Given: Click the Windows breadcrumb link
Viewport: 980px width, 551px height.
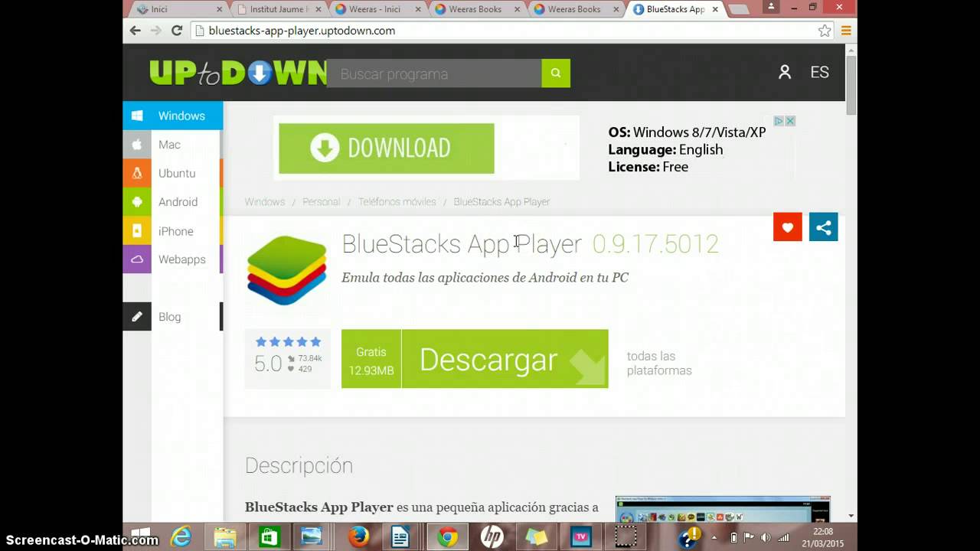Looking at the screenshot, I should click(x=265, y=202).
